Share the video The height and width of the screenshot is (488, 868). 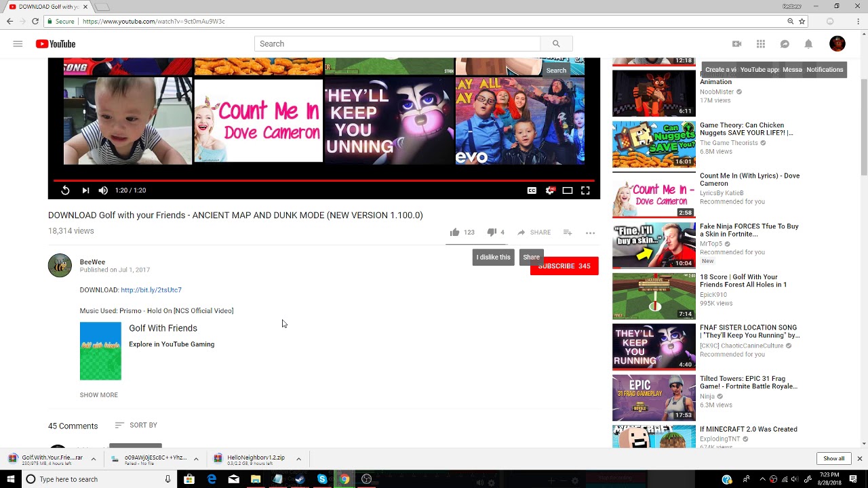tap(534, 232)
